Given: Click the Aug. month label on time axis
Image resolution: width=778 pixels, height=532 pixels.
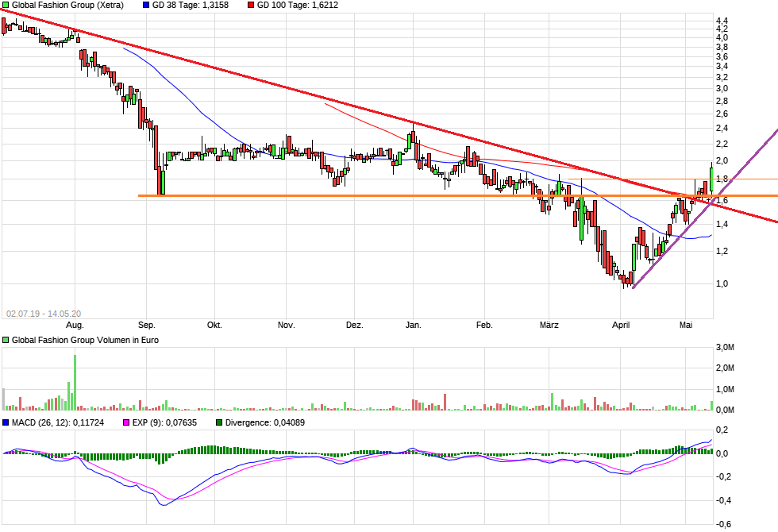Looking at the screenshot, I should (x=75, y=326).
